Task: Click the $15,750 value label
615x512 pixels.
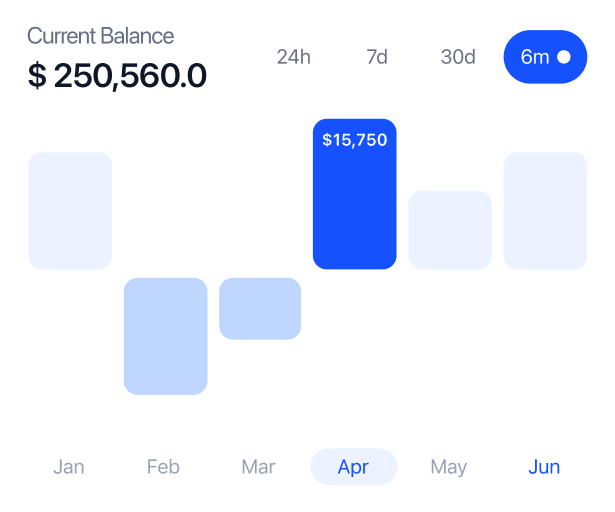Action: coord(354,140)
